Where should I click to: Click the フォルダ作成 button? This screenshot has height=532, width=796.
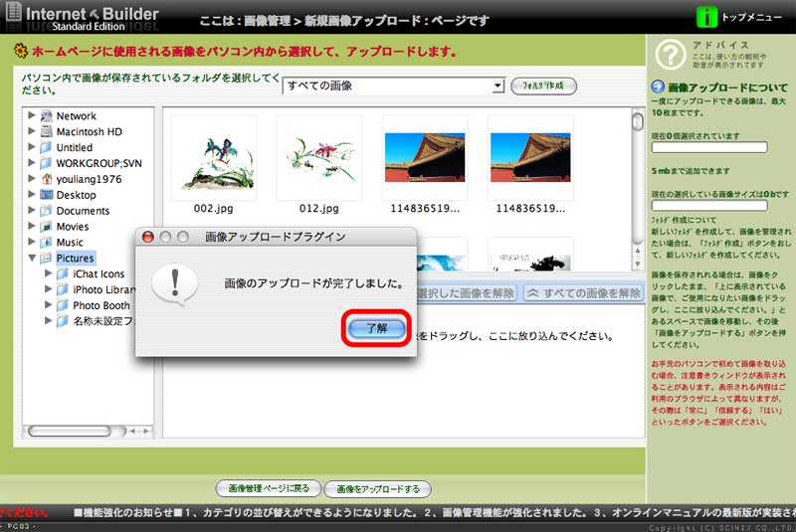[543, 87]
